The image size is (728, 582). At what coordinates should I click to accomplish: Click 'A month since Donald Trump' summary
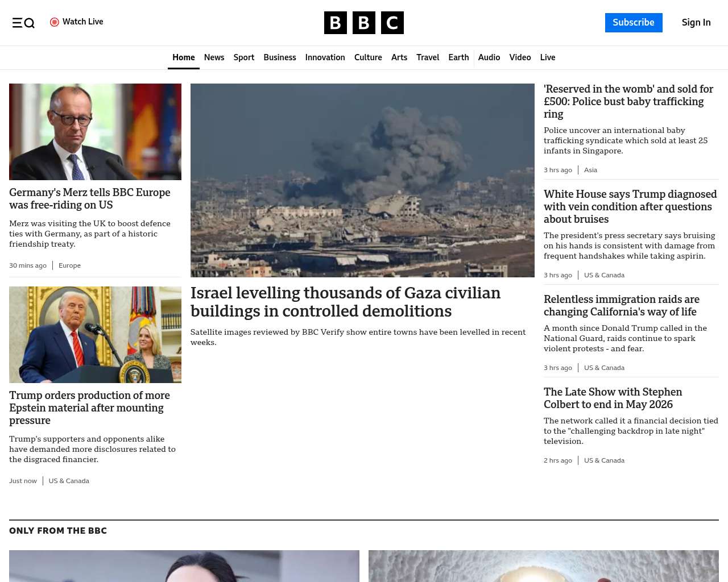625,338
